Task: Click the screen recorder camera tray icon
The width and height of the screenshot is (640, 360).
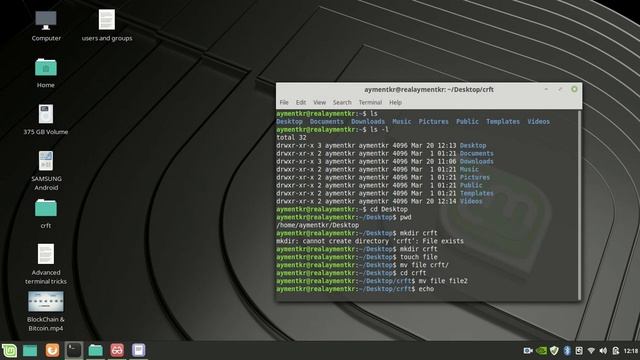Action: click(x=528, y=351)
